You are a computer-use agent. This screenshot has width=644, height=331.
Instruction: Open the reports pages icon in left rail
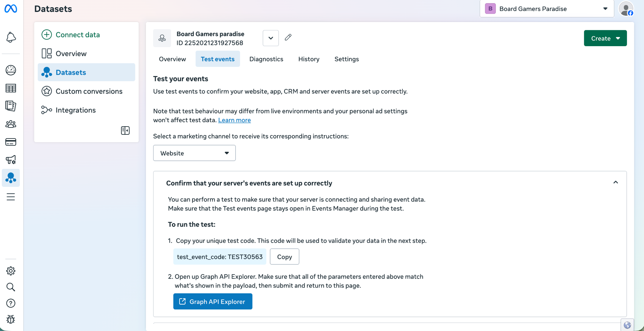click(x=11, y=106)
